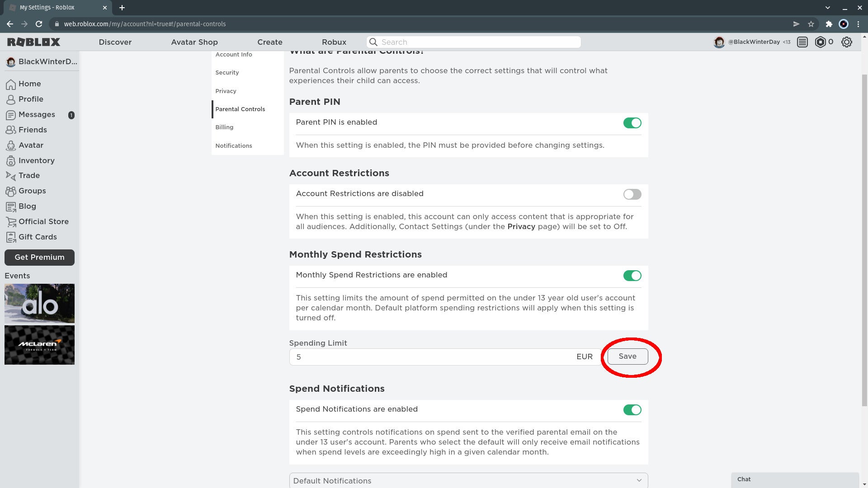Reload the page with the refresh icon

pos(39,24)
